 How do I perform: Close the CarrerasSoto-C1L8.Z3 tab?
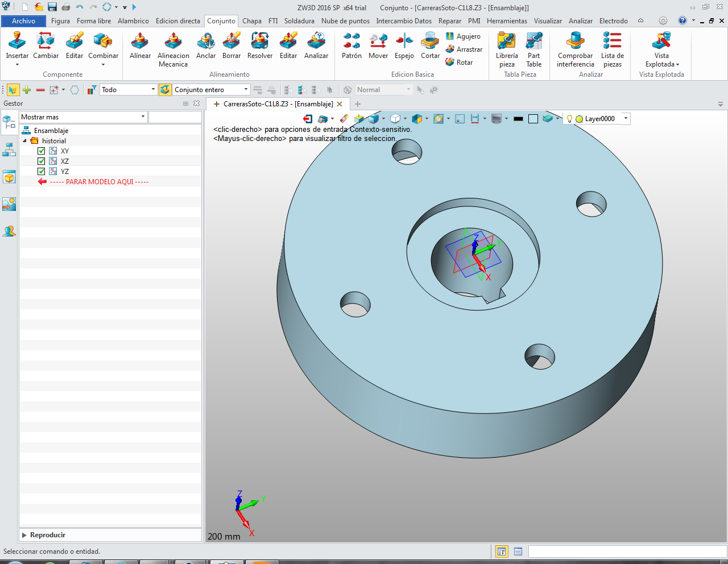tap(340, 104)
